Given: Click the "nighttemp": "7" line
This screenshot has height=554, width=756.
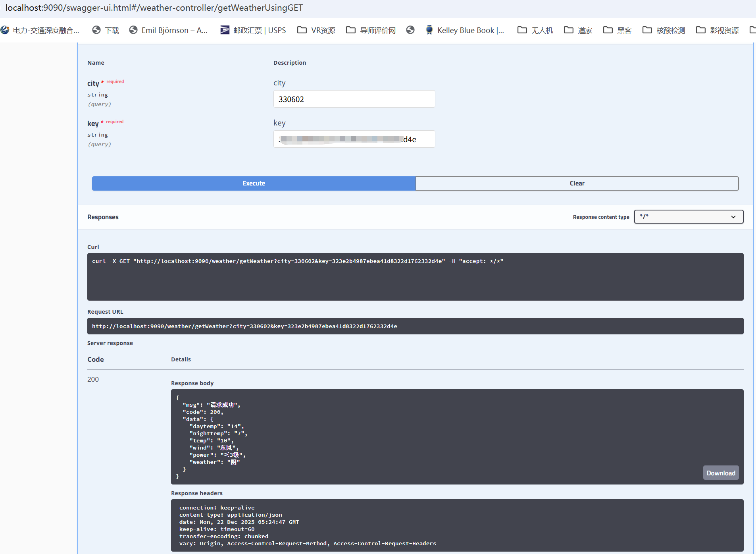Looking at the screenshot, I should 218,433.
